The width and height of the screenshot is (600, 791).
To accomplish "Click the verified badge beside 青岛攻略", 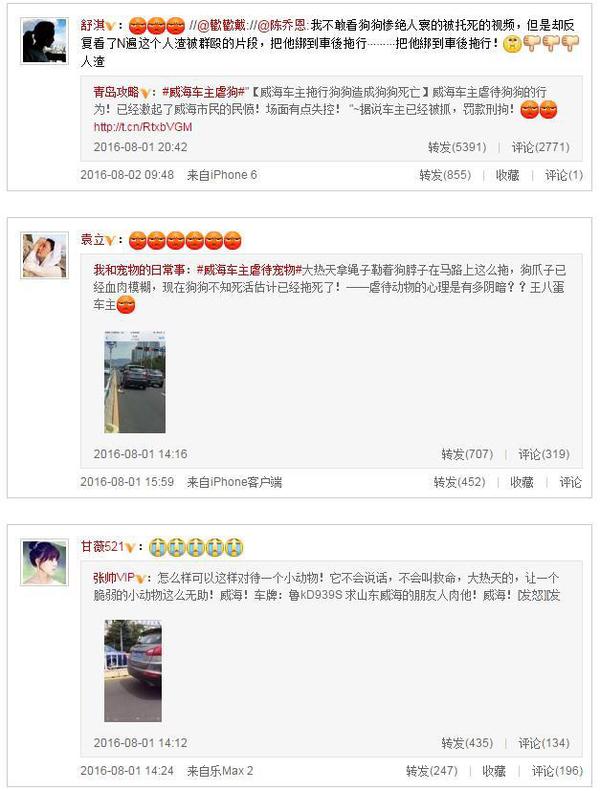I will [145, 93].
